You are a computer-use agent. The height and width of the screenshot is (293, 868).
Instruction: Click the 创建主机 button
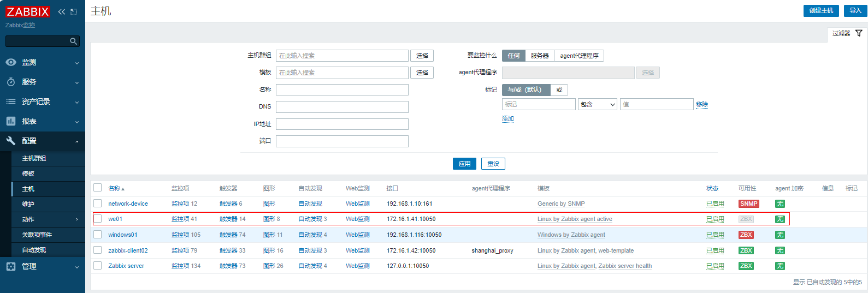pos(820,11)
